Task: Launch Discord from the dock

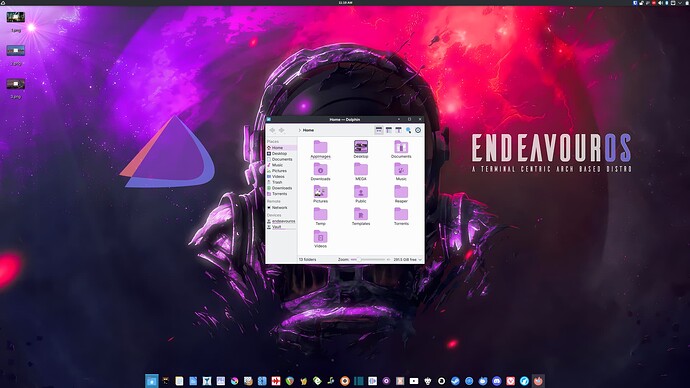Action: pyautogui.click(x=497, y=381)
